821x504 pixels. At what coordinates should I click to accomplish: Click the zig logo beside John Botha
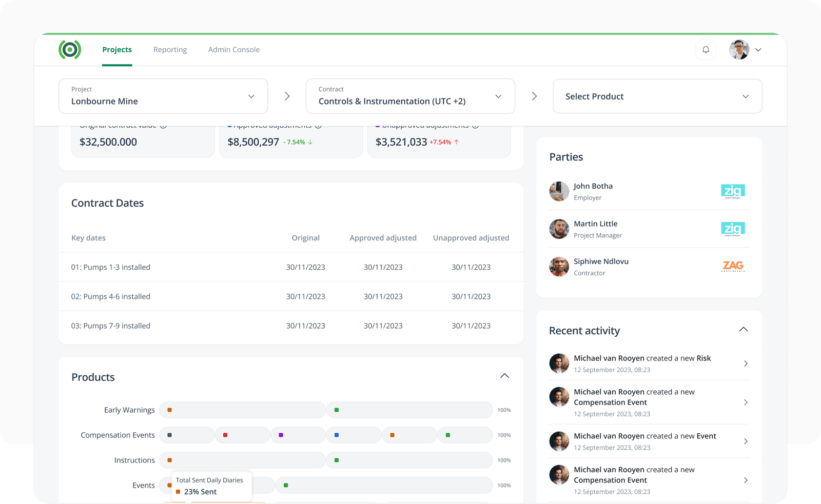point(733,191)
